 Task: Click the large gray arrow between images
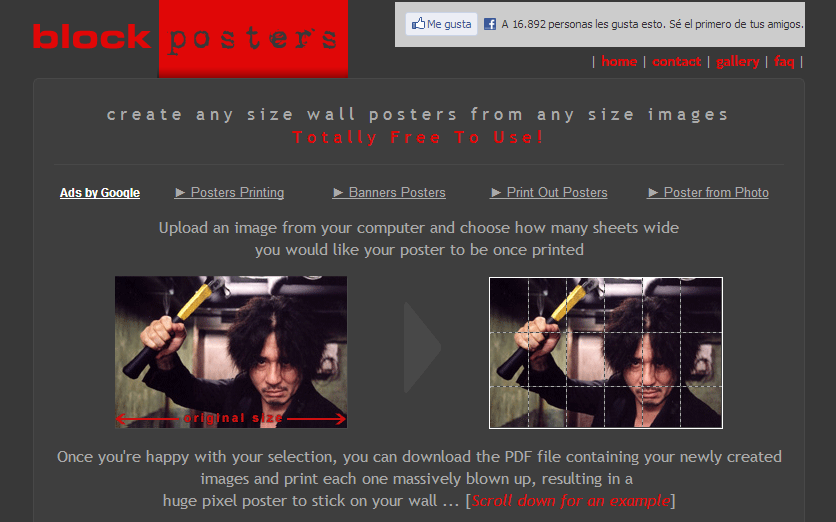click(422, 348)
